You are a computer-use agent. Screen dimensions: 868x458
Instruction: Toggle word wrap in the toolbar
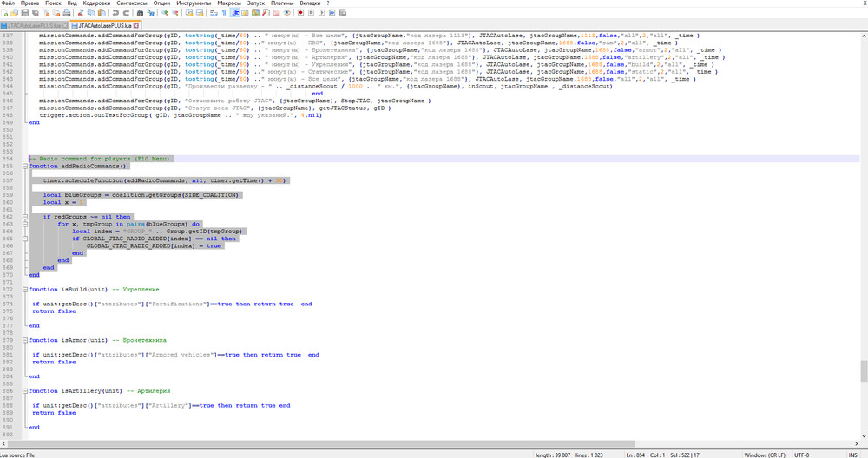point(214,12)
